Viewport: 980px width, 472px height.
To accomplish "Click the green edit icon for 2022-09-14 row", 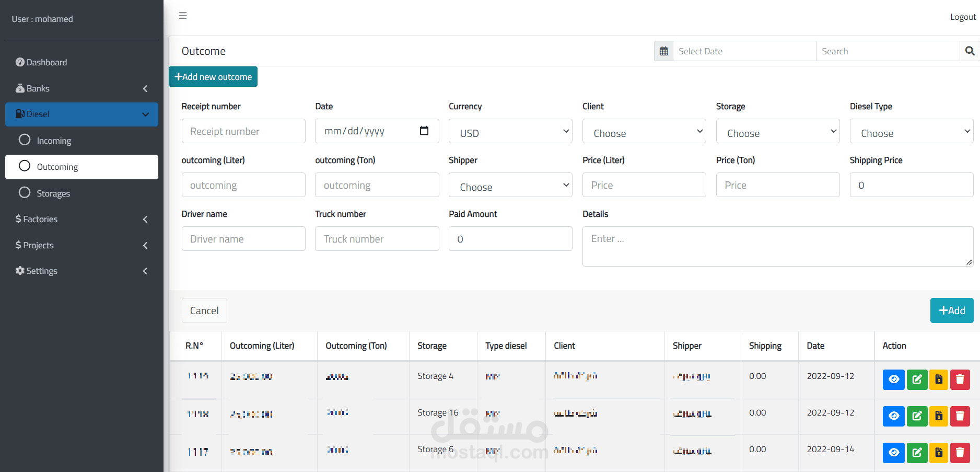I will [x=917, y=453].
